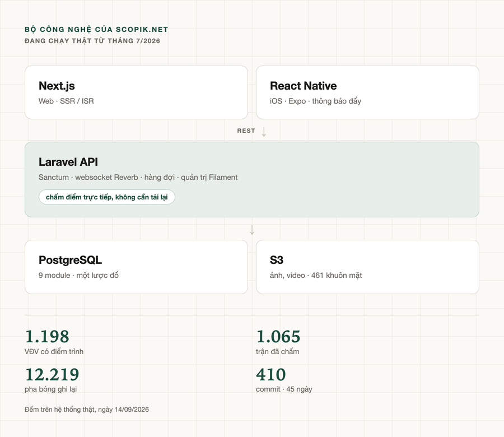Click the "S3" card title
This screenshot has height=437, width=504.
coord(277,260)
